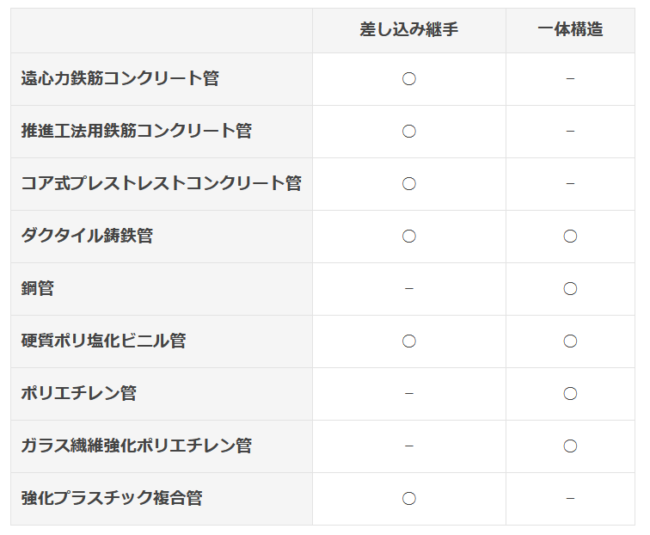
Task: Click the circle for 鋼管 under 一体構造
Action: coord(570,288)
